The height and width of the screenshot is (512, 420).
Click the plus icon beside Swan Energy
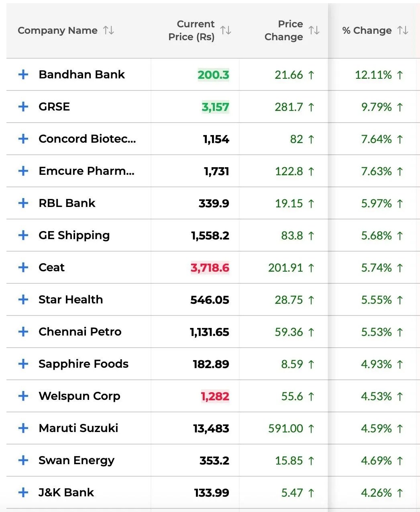tap(23, 461)
